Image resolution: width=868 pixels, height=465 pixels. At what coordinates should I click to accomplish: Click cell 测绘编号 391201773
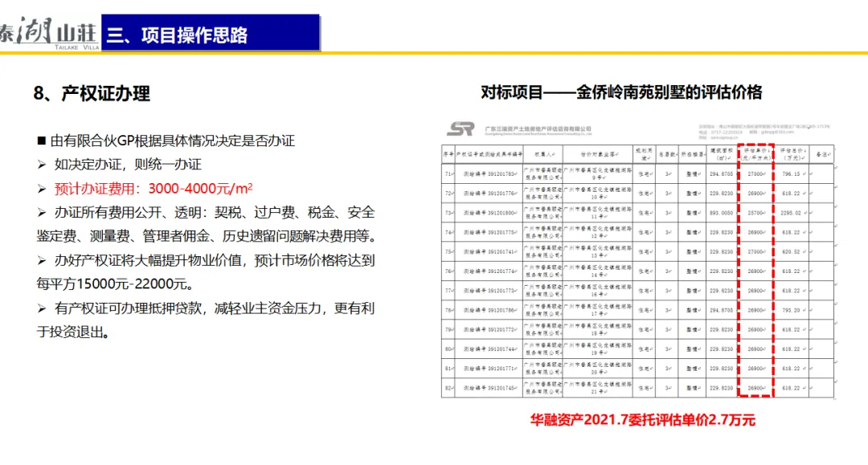coord(489,290)
